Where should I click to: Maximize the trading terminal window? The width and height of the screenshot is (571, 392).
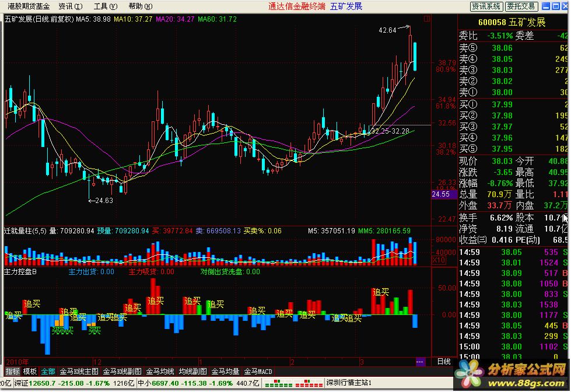(x=555, y=6)
